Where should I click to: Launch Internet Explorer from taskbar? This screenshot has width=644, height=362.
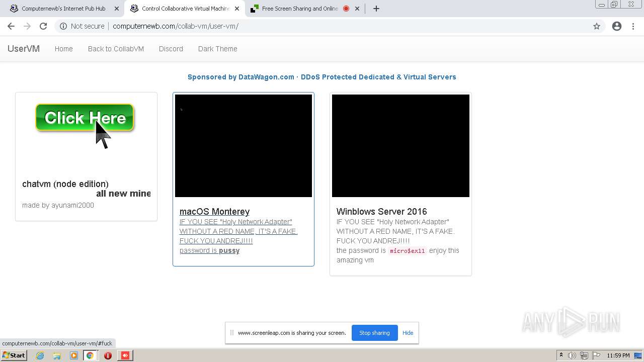pyautogui.click(x=40, y=355)
